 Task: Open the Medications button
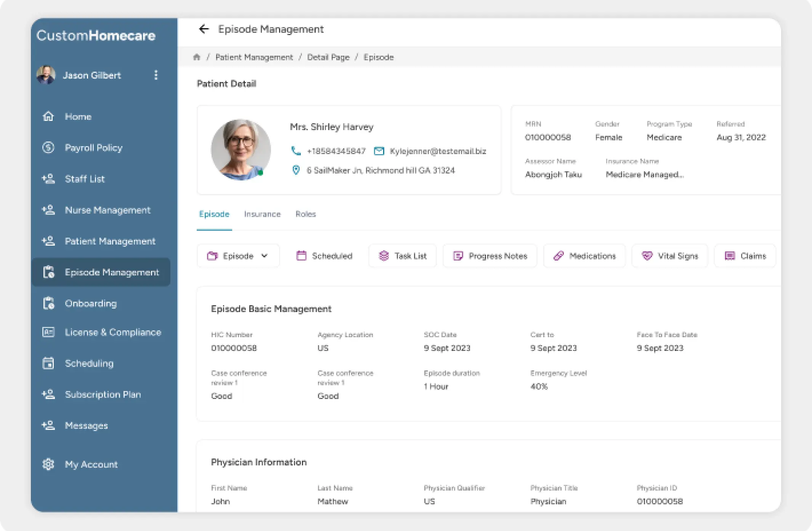(584, 256)
